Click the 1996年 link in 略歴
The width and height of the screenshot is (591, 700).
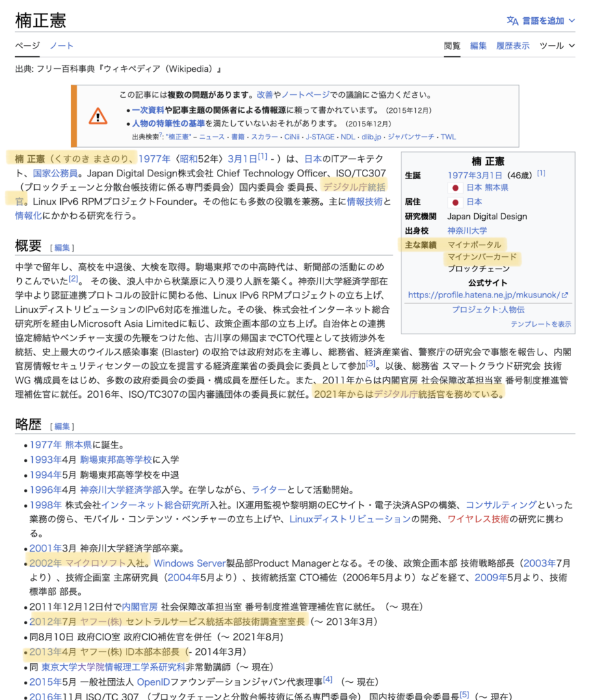tap(45, 489)
